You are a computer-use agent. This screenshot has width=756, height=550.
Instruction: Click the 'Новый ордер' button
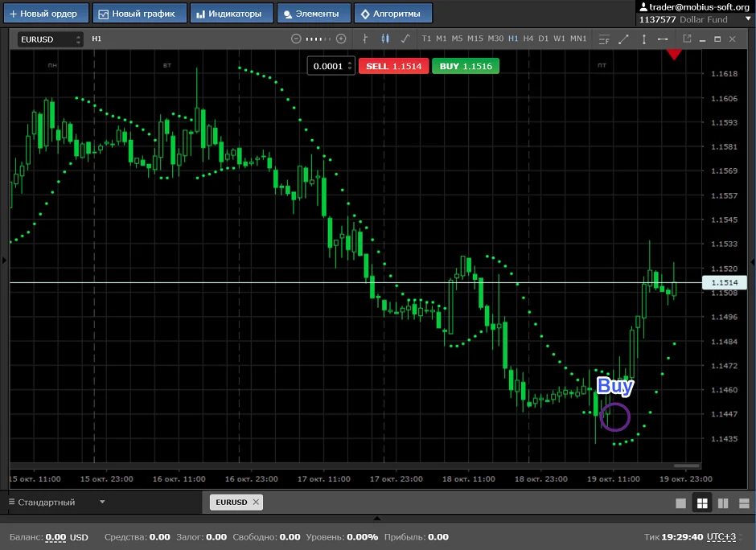pos(46,14)
